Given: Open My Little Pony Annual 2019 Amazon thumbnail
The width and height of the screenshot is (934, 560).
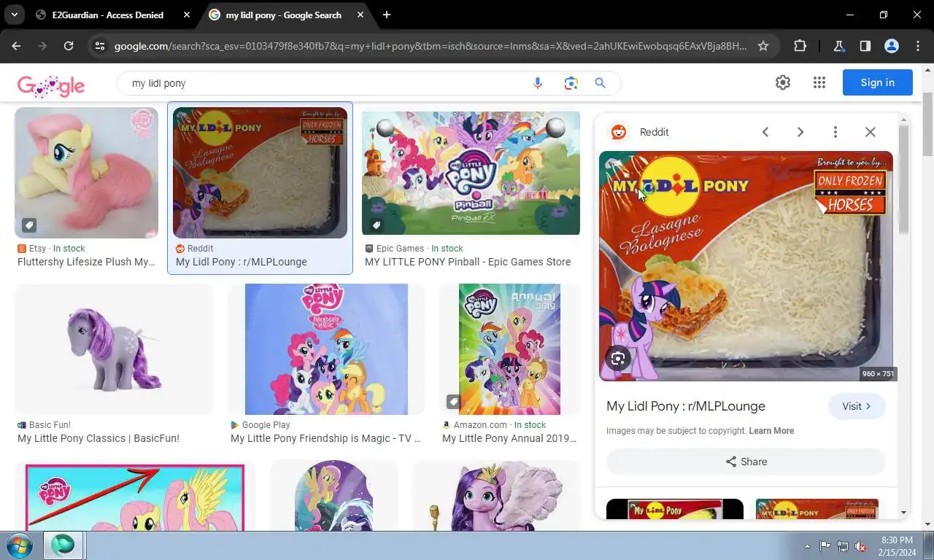Looking at the screenshot, I should coord(509,349).
